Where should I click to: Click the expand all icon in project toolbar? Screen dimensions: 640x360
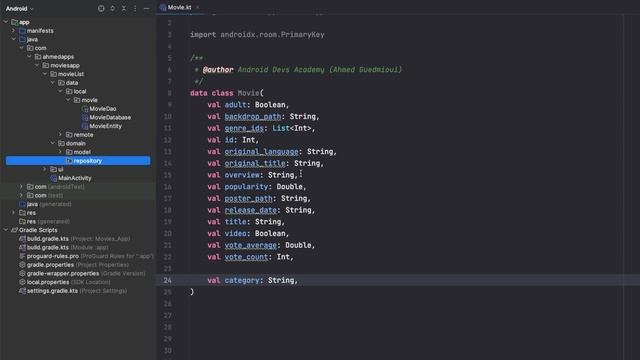[x=112, y=8]
